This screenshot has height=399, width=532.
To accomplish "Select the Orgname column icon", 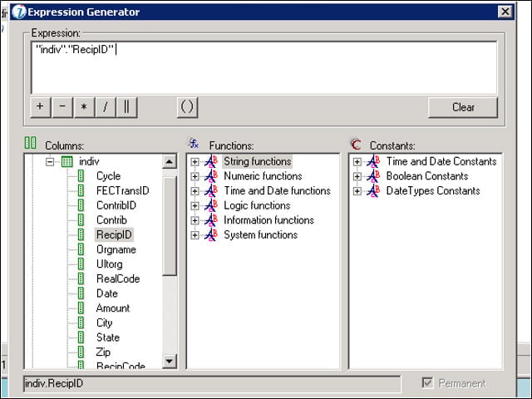I will pos(81,249).
